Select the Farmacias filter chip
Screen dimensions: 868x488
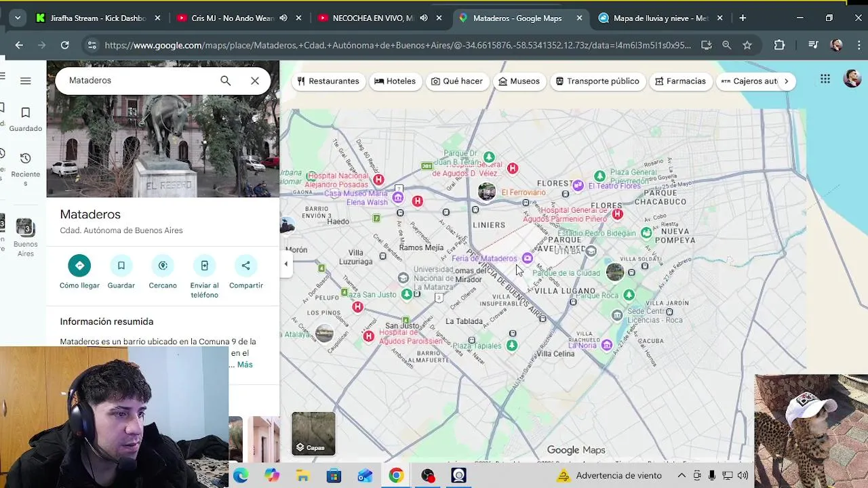680,81
